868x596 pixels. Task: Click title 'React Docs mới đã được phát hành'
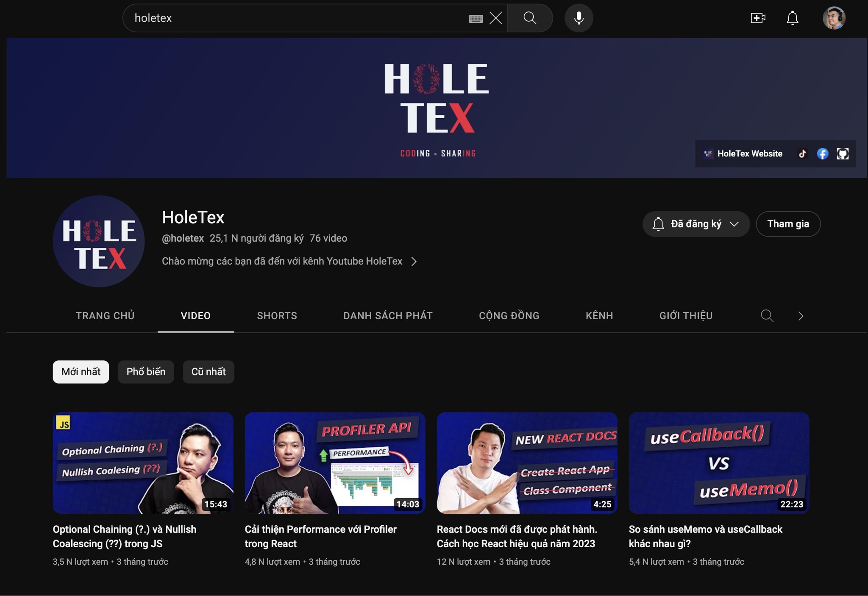point(517,536)
